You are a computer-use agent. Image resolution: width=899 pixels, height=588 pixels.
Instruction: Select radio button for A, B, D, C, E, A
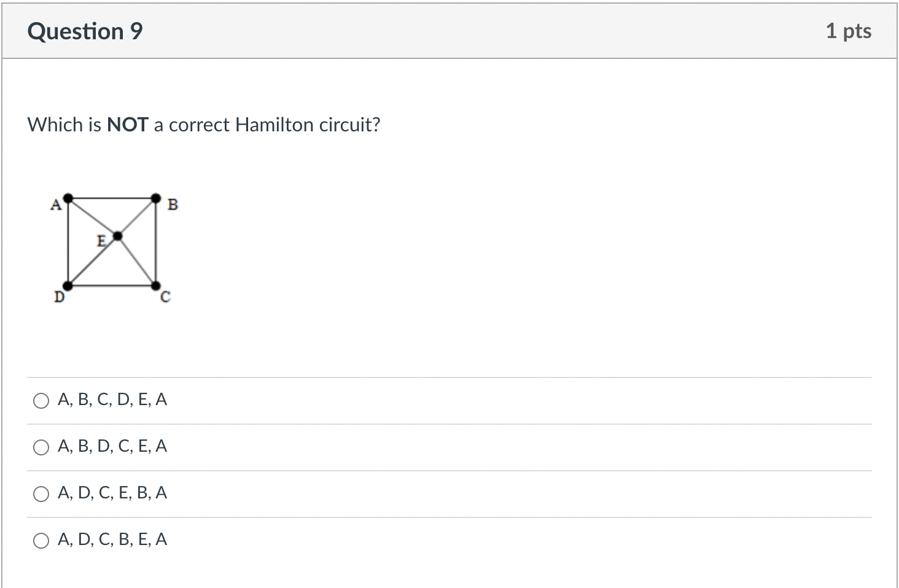(x=41, y=447)
